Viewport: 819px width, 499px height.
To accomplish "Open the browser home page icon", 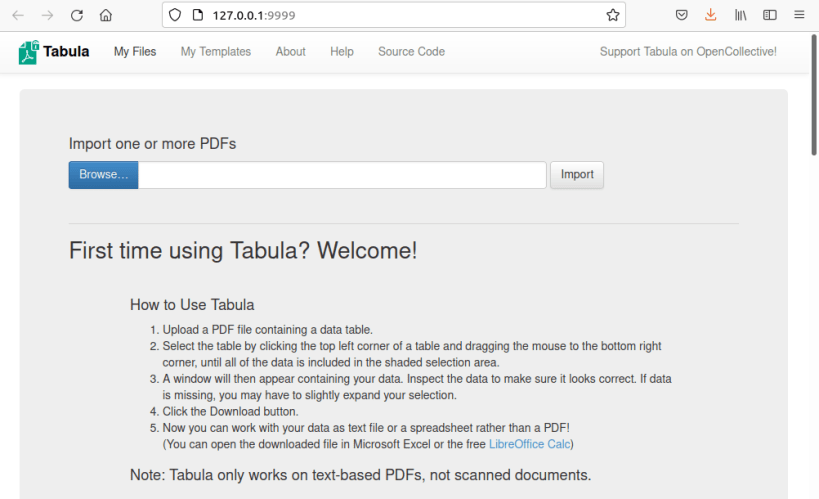I will click(x=106, y=15).
